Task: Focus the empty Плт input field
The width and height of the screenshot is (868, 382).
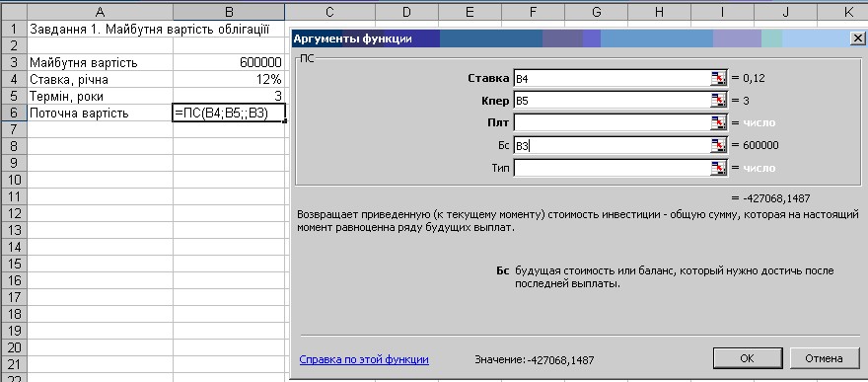Action: pyautogui.click(x=613, y=122)
